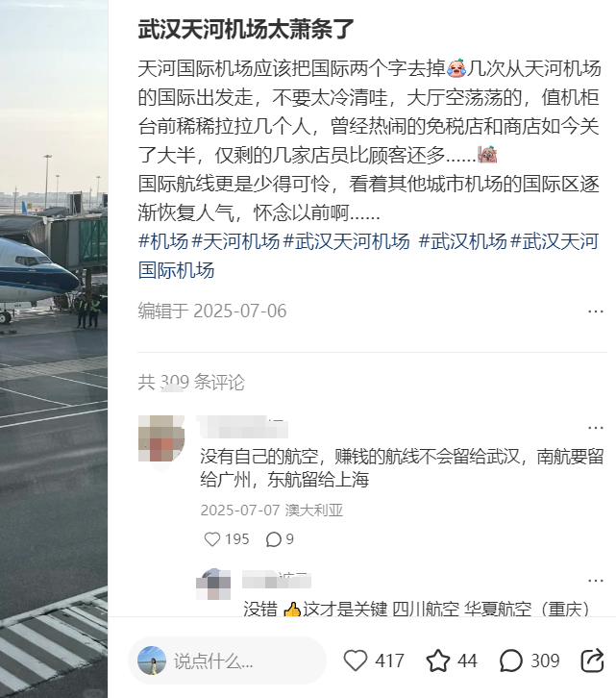The height and width of the screenshot is (698, 616).
Task: Open the #天河机场 hashtag
Action: pyautogui.click(x=235, y=241)
